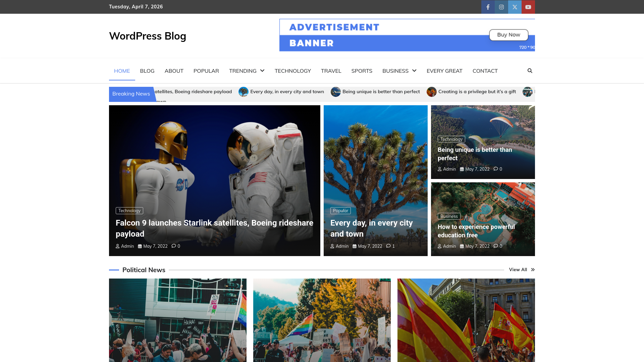The width and height of the screenshot is (644, 362).
Task: Open the Every Great menu item
Action: coord(444,71)
